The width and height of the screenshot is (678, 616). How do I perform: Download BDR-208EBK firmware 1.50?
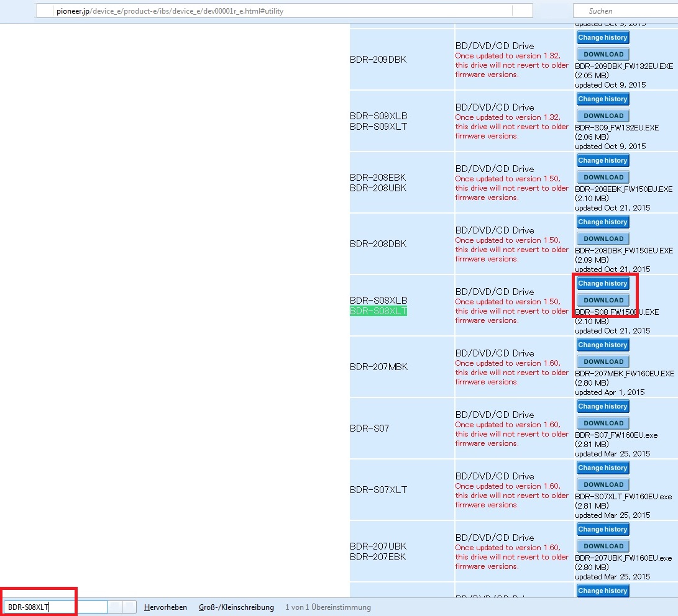603,177
